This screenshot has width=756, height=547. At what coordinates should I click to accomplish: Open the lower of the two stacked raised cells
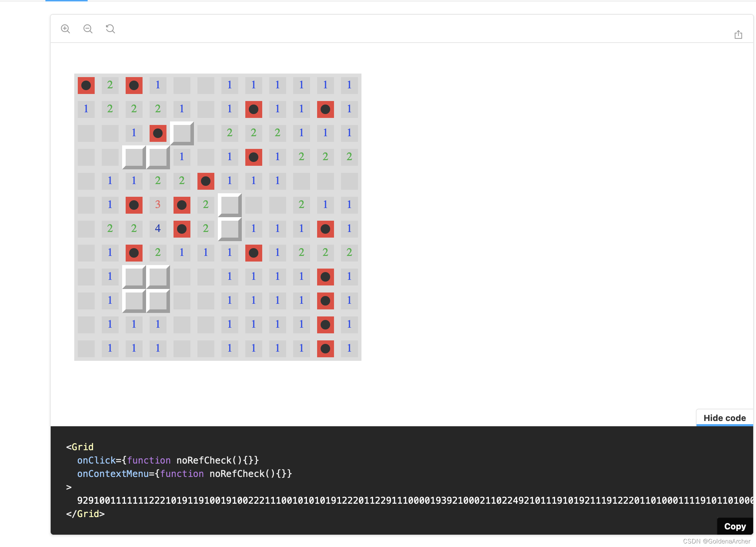[x=230, y=229]
